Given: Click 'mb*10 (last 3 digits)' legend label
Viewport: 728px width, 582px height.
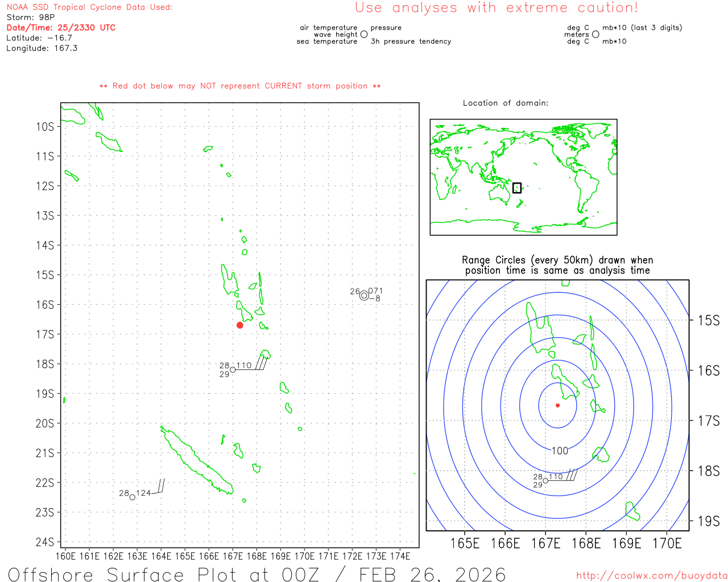Looking at the screenshot, I should (x=642, y=28).
